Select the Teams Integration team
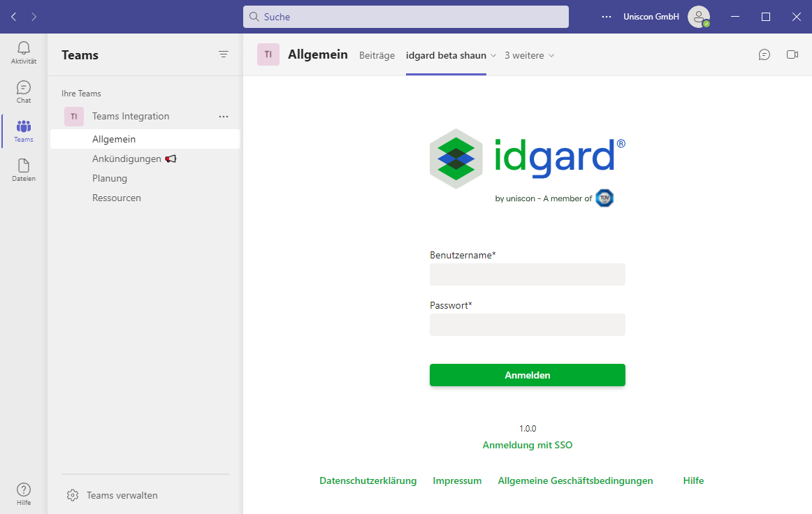The height and width of the screenshot is (514, 812). coord(131,117)
